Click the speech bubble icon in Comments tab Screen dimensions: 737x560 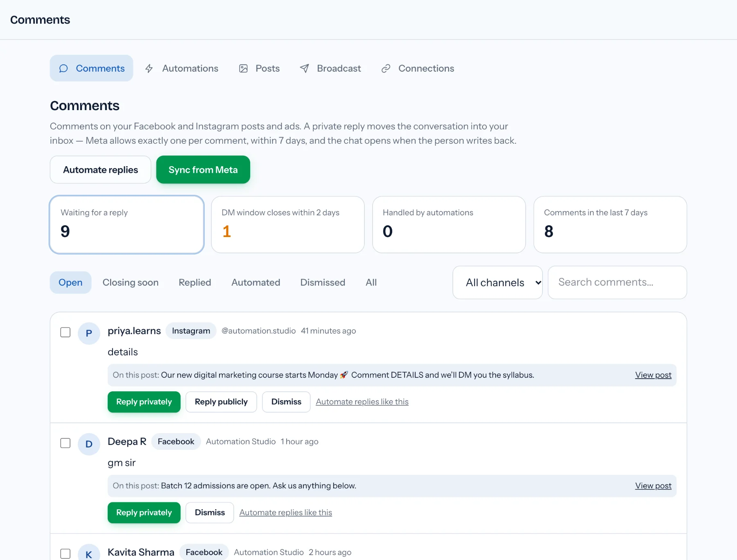point(63,68)
